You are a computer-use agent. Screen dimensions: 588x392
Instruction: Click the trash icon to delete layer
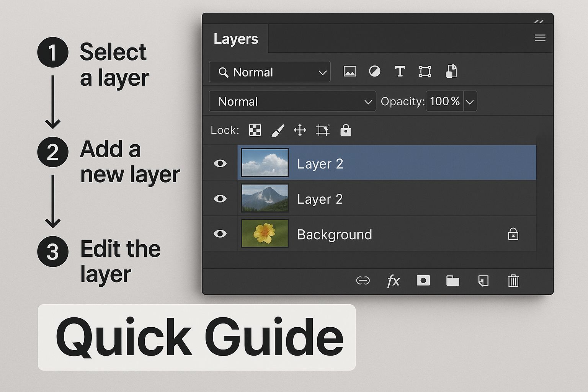(513, 281)
